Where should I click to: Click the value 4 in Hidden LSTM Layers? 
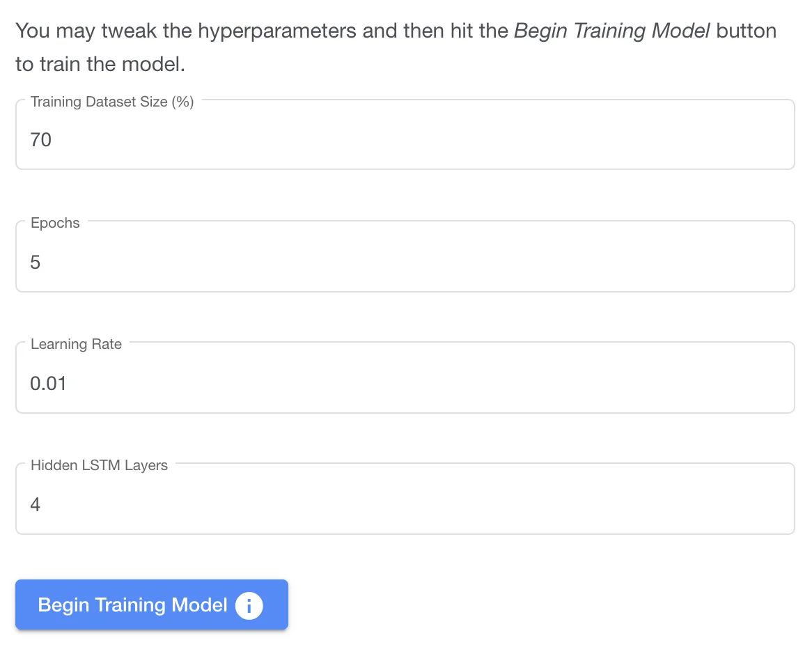36,504
